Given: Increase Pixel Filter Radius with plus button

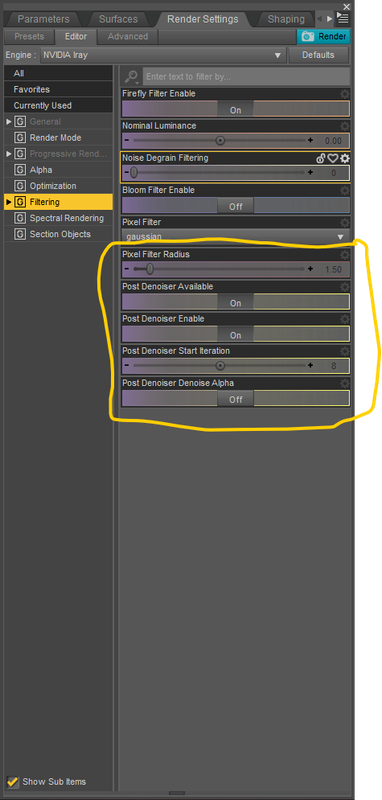Looking at the screenshot, I should tap(310, 269).
